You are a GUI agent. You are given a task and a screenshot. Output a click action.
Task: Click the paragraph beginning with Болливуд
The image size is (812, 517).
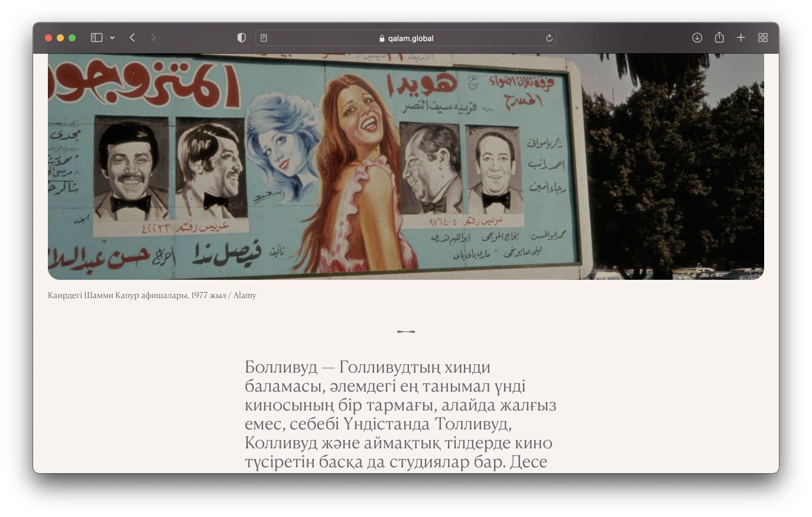[x=400, y=414]
